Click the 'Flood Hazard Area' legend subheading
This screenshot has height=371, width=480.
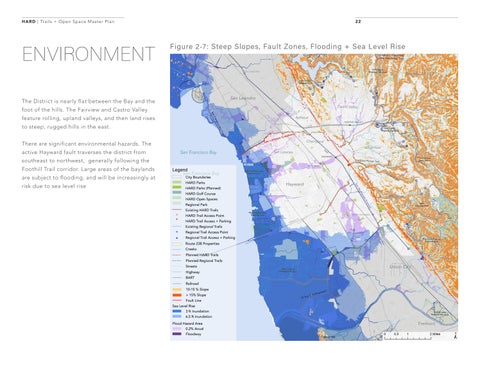(x=187, y=323)
